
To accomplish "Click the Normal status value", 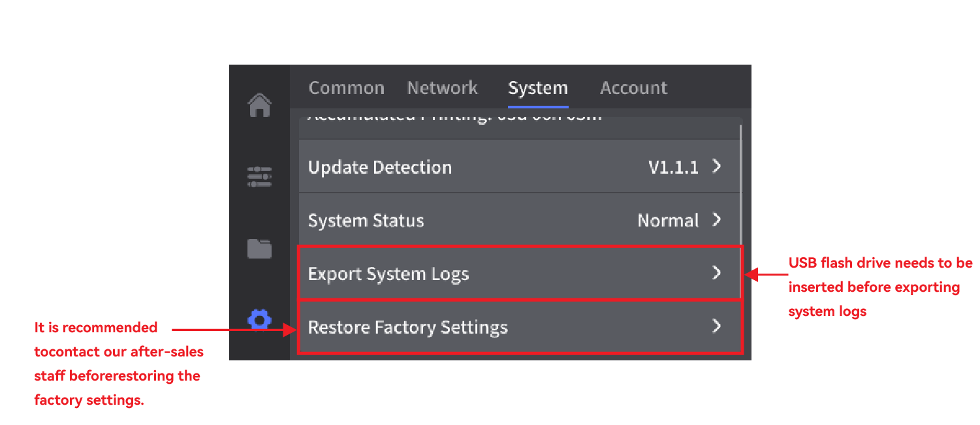I will click(x=668, y=220).
